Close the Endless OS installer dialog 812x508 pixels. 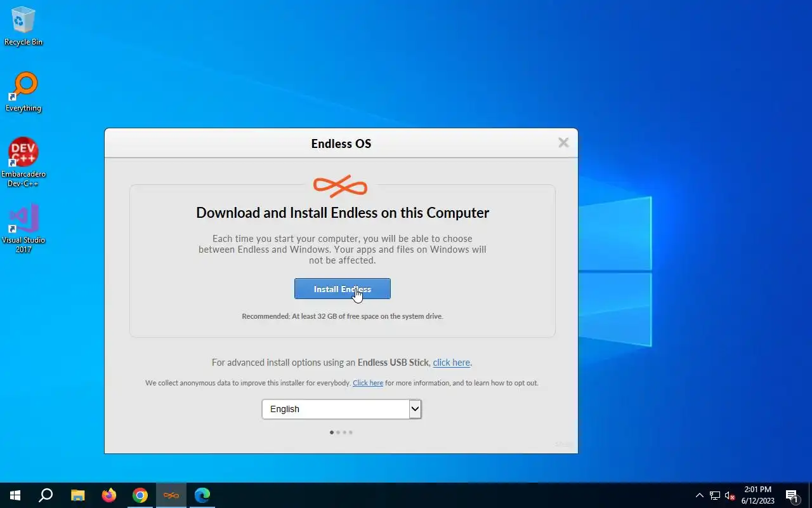(x=563, y=143)
